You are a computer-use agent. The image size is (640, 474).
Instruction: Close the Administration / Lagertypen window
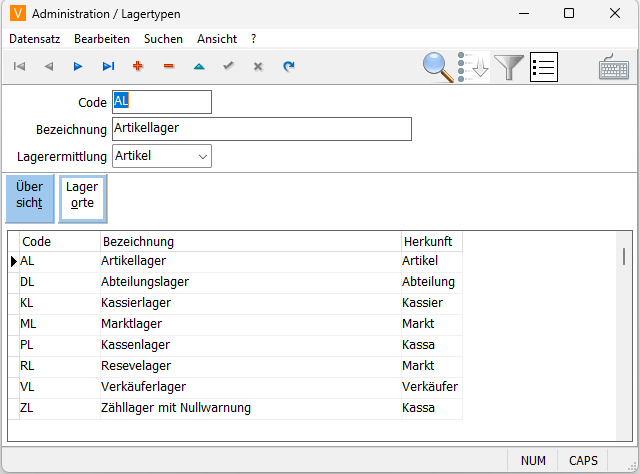point(615,13)
